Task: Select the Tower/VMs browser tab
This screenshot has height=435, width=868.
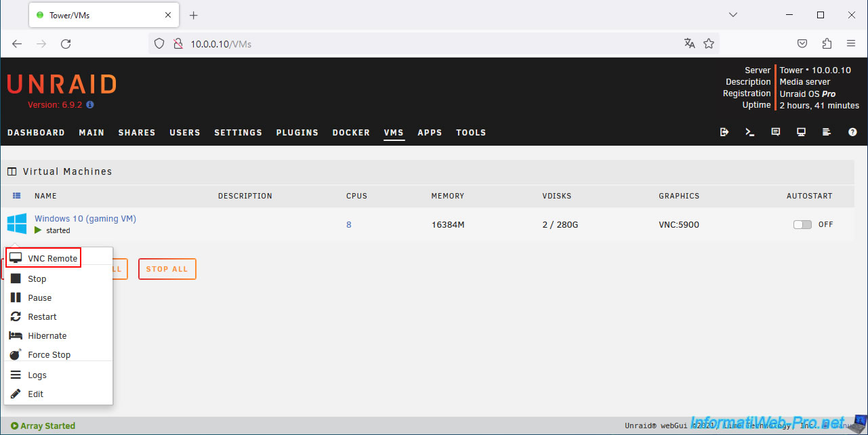Action: [x=104, y=15]
